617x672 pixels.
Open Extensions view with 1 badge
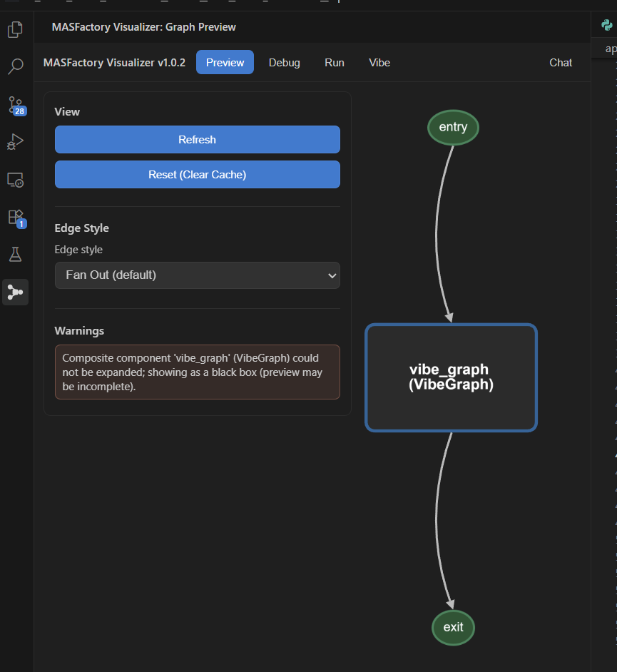tap(15, 217)
